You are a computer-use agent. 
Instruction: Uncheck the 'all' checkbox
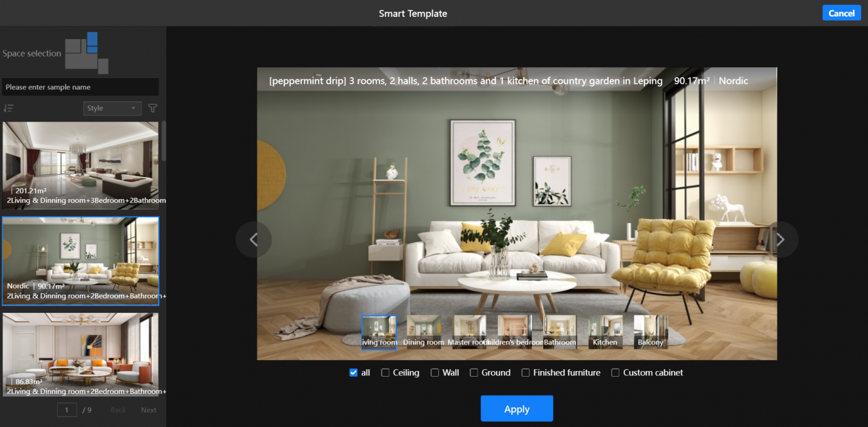(353, 373)
